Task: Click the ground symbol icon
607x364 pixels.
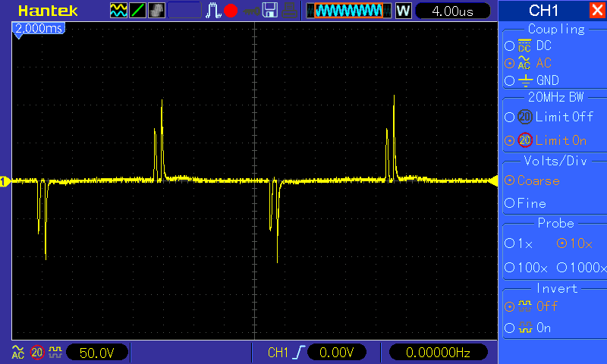Action: [525, 80]
